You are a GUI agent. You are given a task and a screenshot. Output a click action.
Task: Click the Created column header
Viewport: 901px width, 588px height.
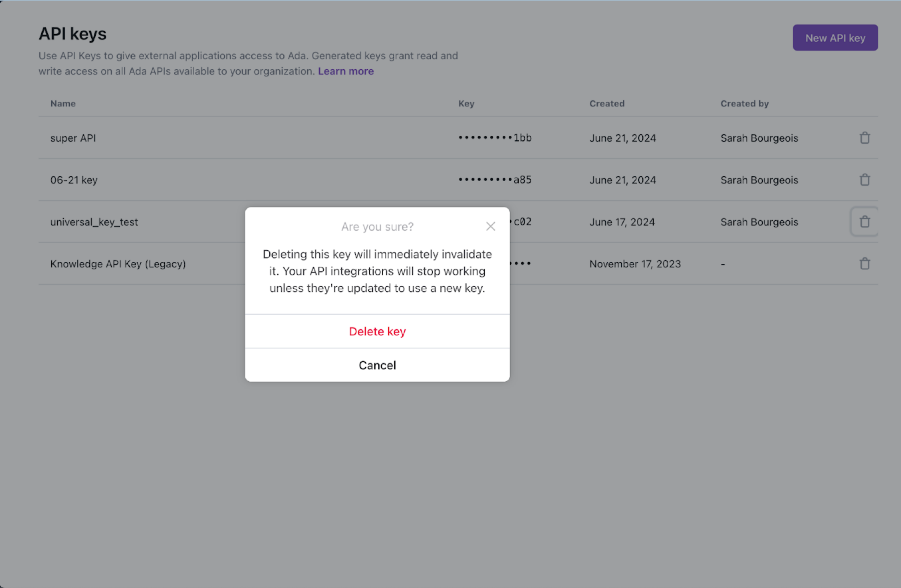[x=606, y=104]
